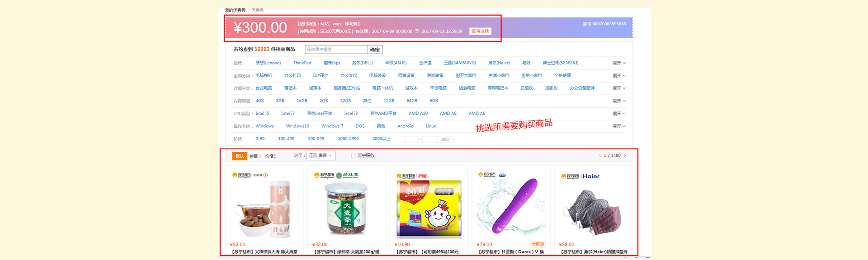
Task: Expand the CPU类型 filter row
Action: pos(619,113)
